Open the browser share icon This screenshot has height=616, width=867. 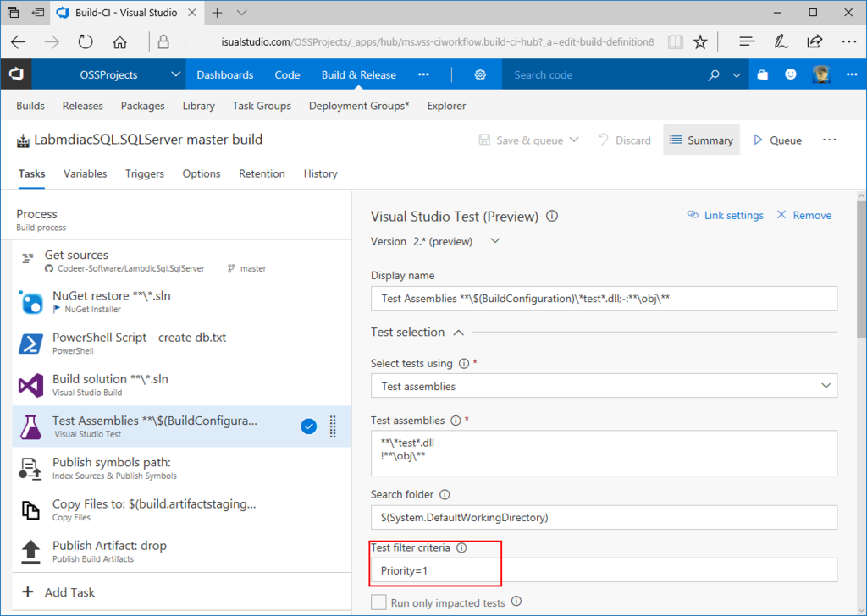[x=815, y=42]
